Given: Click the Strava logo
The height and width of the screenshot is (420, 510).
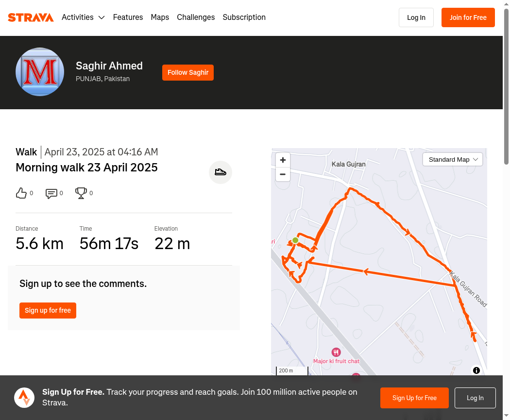Looking at the screenshot, I should [x=31, y=17].
